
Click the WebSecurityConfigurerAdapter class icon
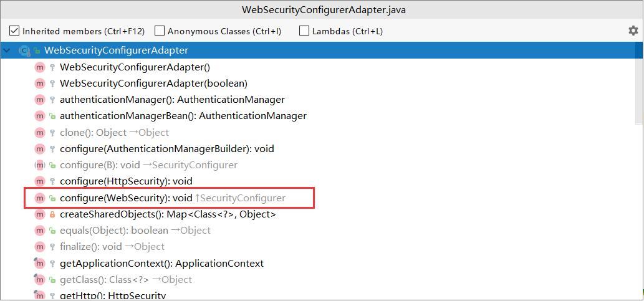[25, 50]
